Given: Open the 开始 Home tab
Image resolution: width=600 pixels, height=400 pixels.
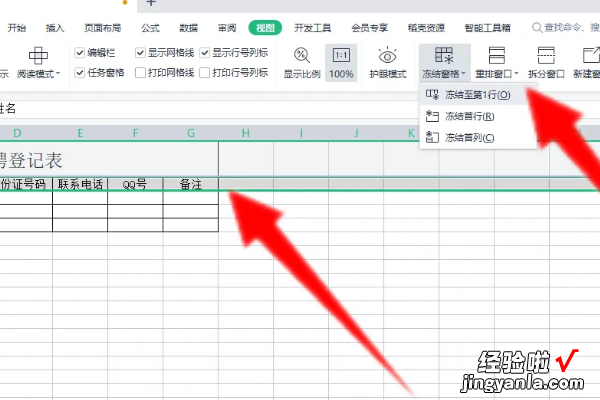Looking at the screenshot, I should pos(17,28).
